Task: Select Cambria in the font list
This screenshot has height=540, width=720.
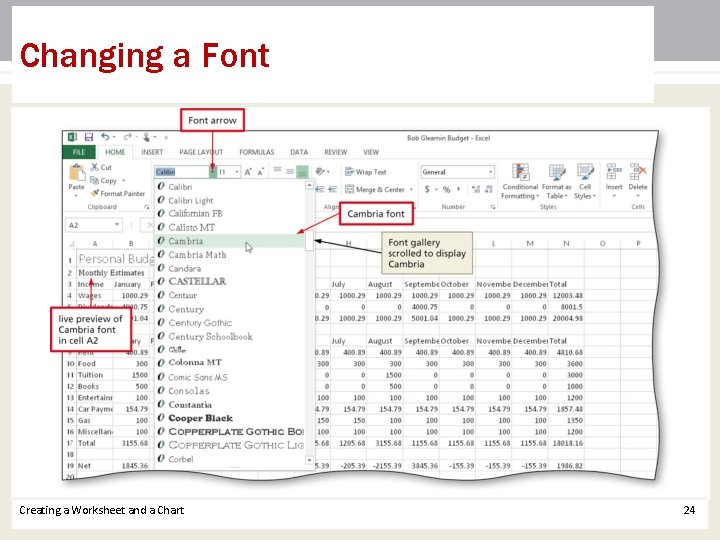Action: coord(230,241)
